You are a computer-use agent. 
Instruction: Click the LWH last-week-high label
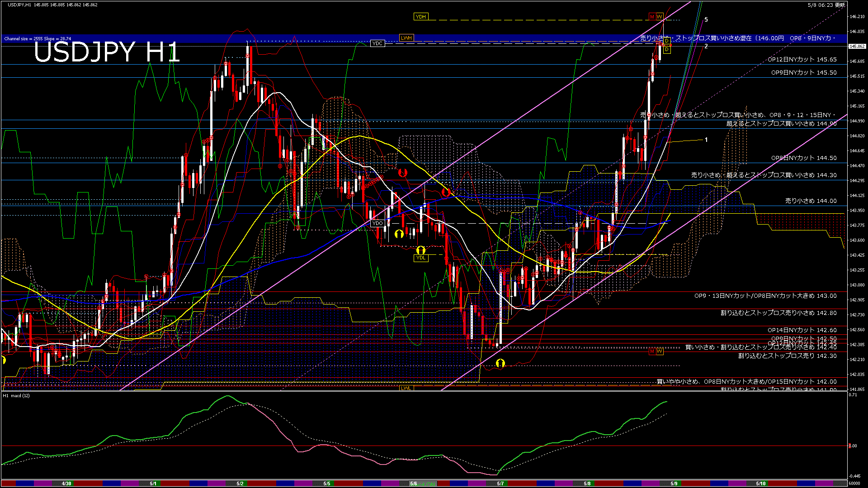(x=406, y=38)
